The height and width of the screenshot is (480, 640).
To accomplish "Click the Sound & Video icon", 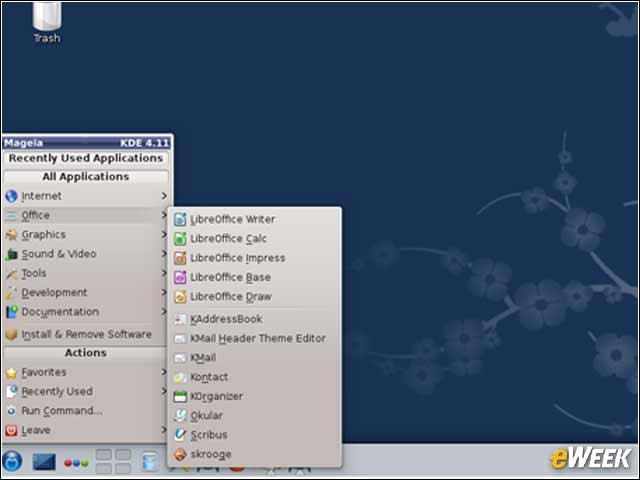I will [x=11, y=254].
